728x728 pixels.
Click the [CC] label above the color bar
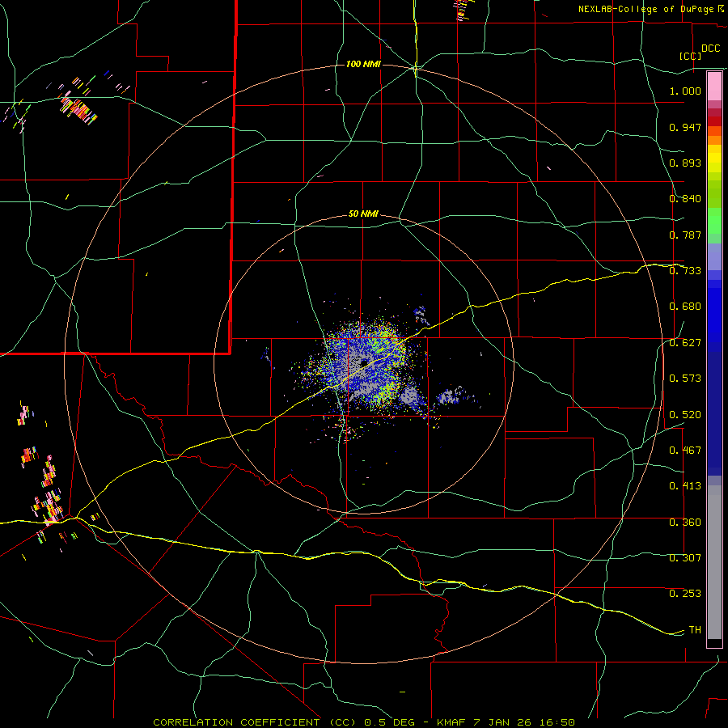(x=691, y=56)
